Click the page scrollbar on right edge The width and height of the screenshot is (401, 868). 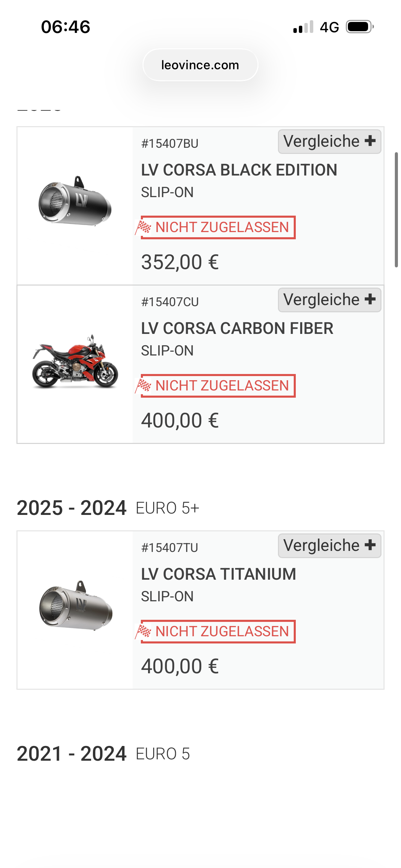coord(396,210)
